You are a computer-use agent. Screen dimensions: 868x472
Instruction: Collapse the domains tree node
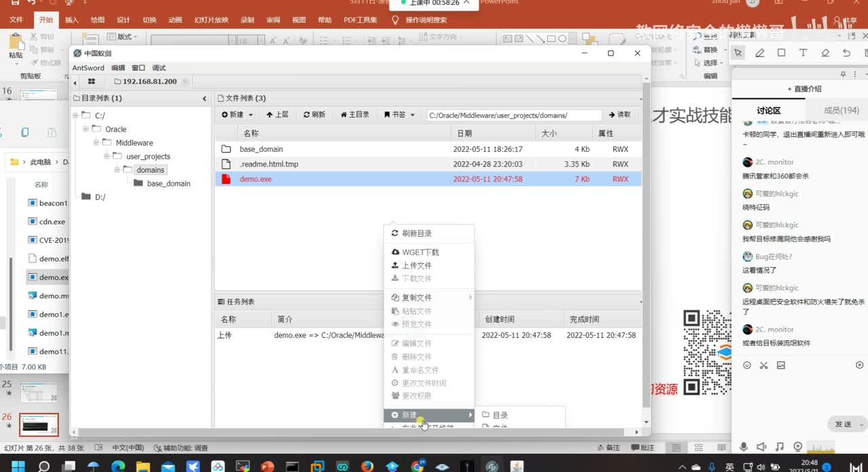tap(117, 169)
